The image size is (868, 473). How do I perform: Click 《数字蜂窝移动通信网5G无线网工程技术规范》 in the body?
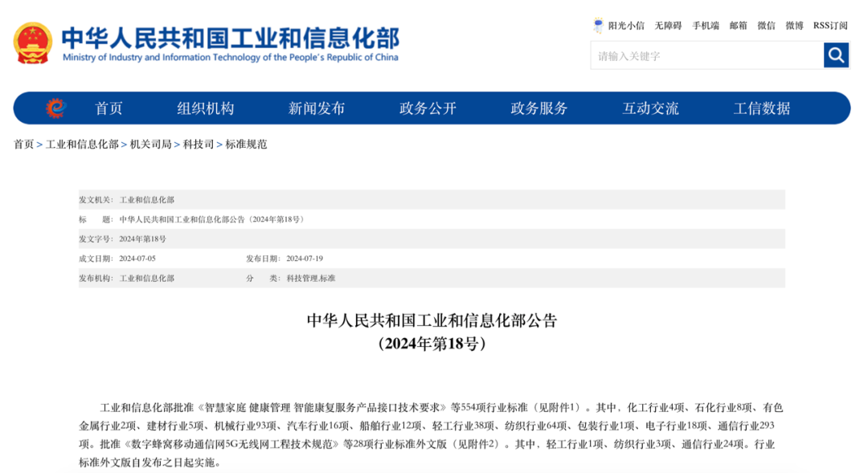pos(231,444)
